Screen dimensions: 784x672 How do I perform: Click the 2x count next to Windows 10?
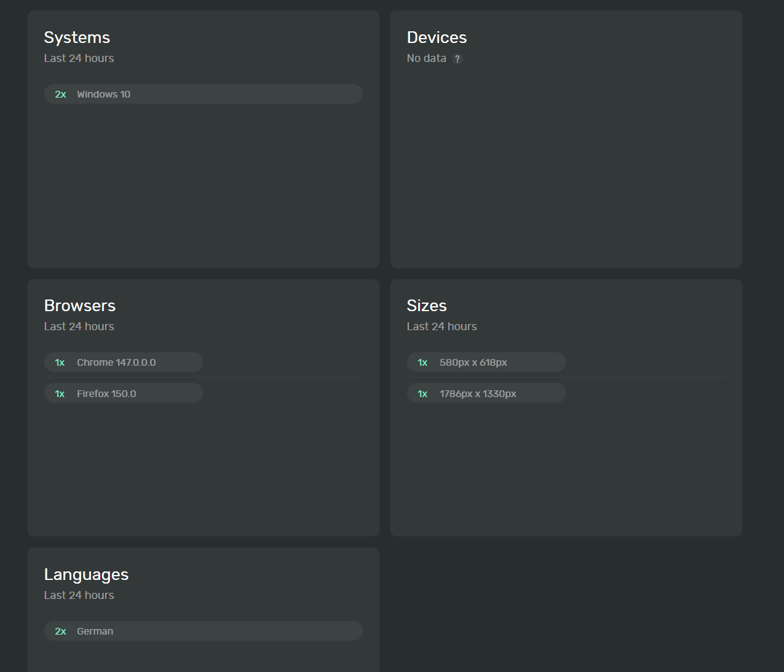[x=60, y=95]
